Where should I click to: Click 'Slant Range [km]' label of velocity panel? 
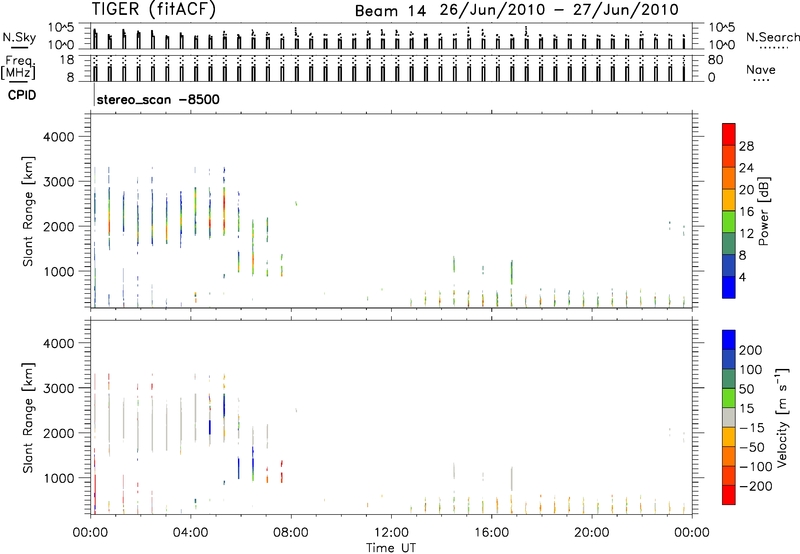click(x=28, y=418)
